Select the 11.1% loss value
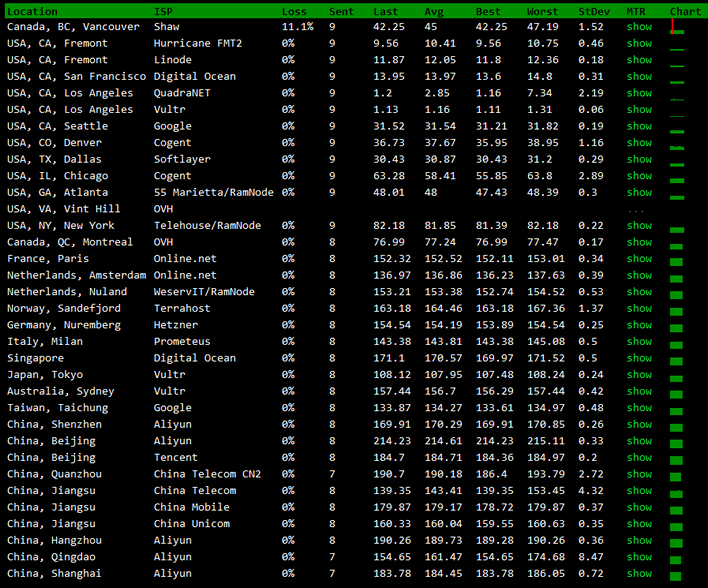 point(298,27)
